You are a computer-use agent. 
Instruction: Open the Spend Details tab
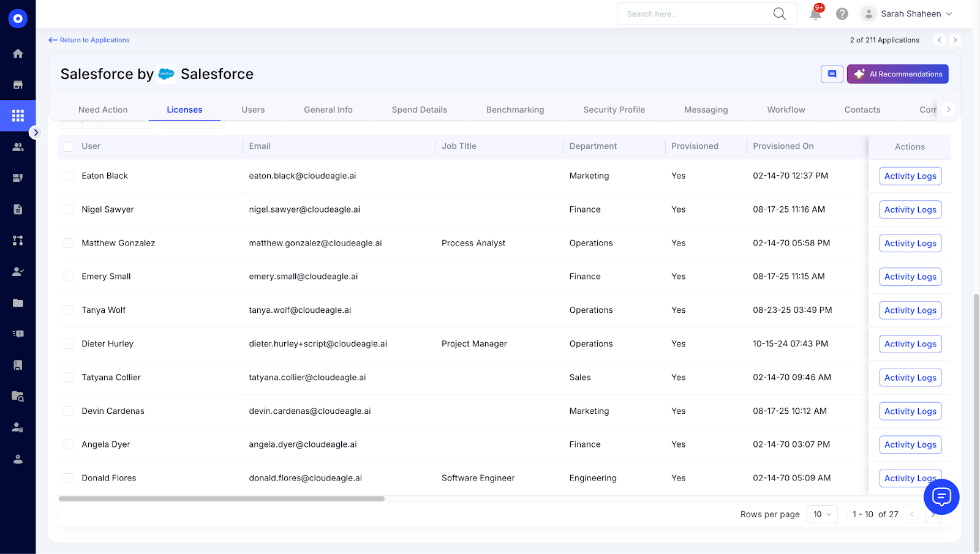[x=419, y=110]
